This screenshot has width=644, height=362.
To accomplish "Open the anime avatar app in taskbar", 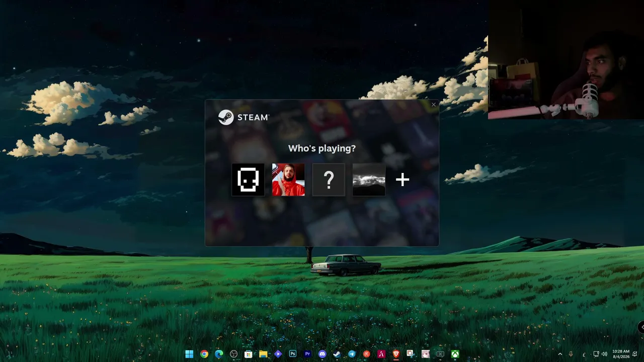I will (425, 354).
